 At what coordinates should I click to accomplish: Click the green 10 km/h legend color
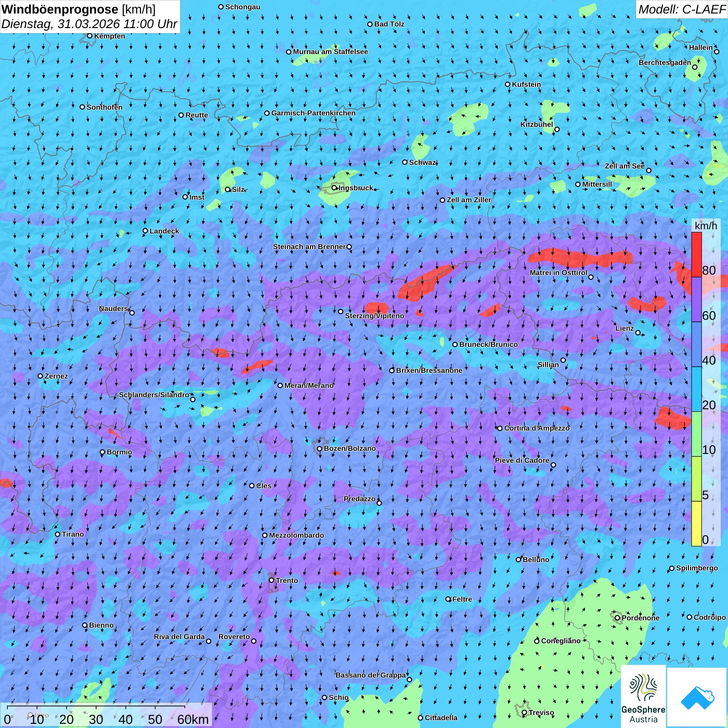[696, 434]
